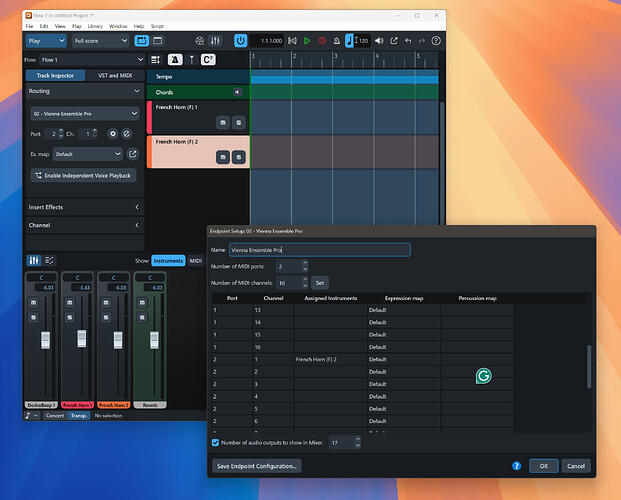
Task: Click Enable Independent Voice Playback
Action: pyautogui.click(x=84, y=176)
